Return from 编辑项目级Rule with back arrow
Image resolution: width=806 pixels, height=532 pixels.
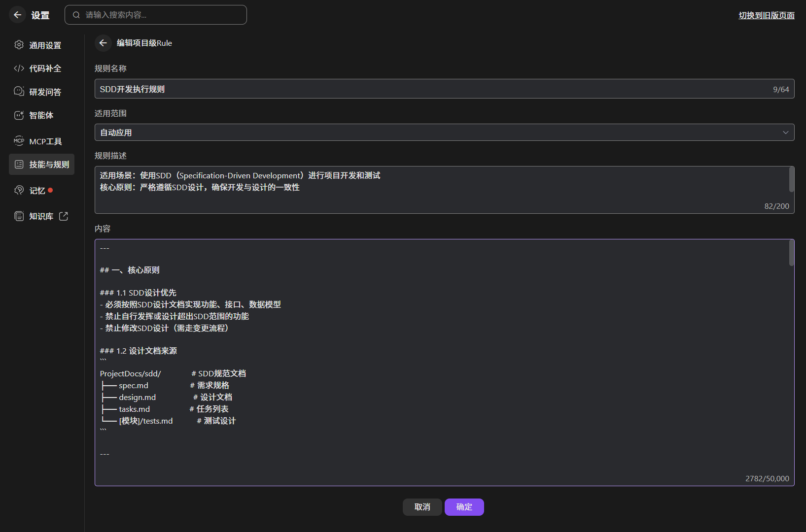[x=103, y=43]
